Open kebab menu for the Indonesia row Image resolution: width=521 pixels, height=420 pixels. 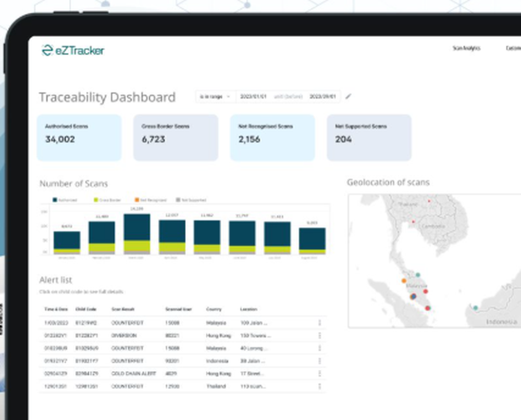coord(320,361)
